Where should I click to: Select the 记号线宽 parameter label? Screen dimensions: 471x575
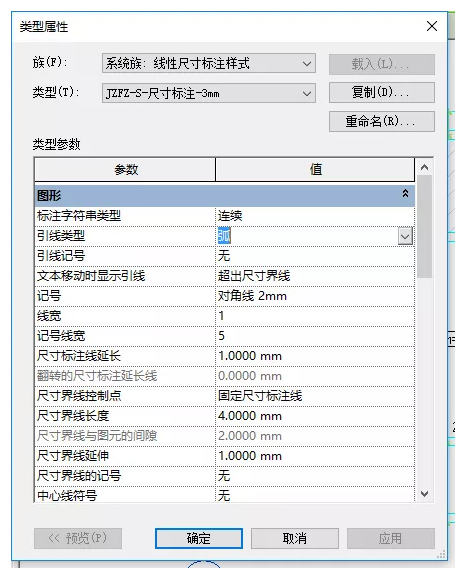[61, 336]
